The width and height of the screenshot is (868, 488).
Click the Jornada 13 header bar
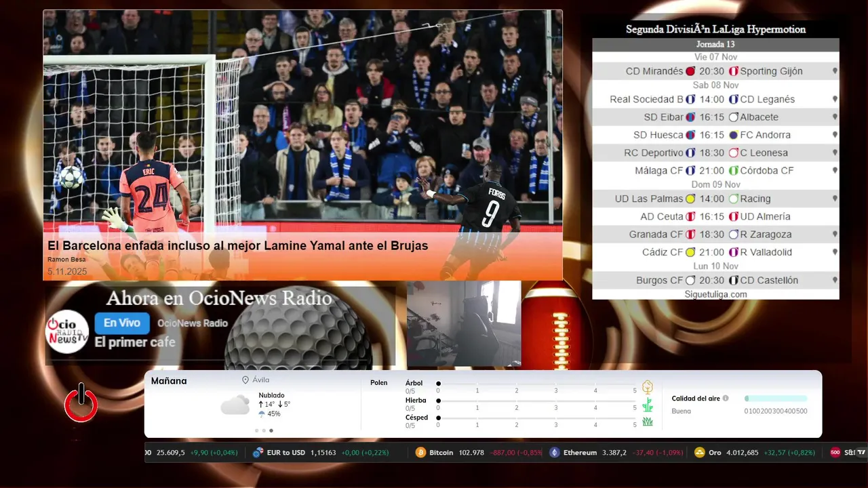coord(715,45)
